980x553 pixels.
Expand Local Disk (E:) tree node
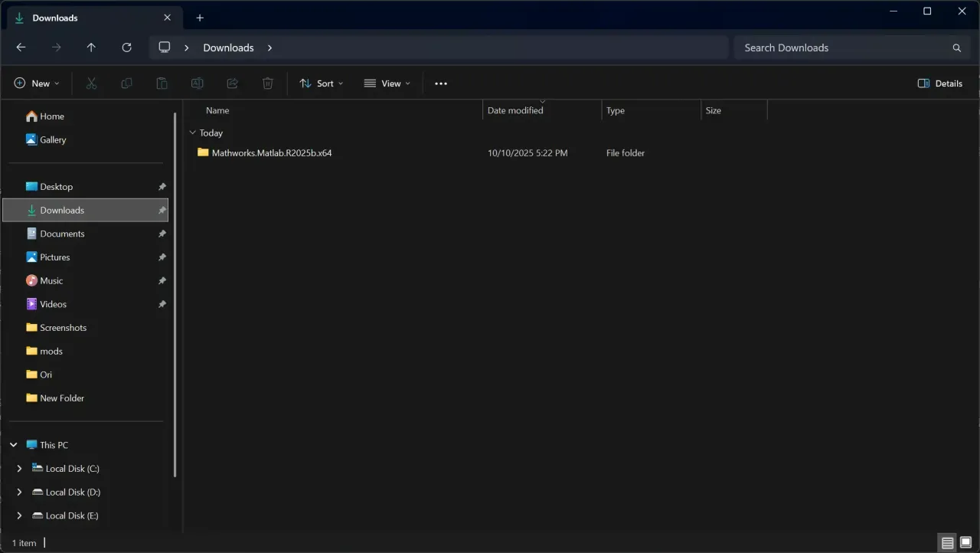[19, 515]
